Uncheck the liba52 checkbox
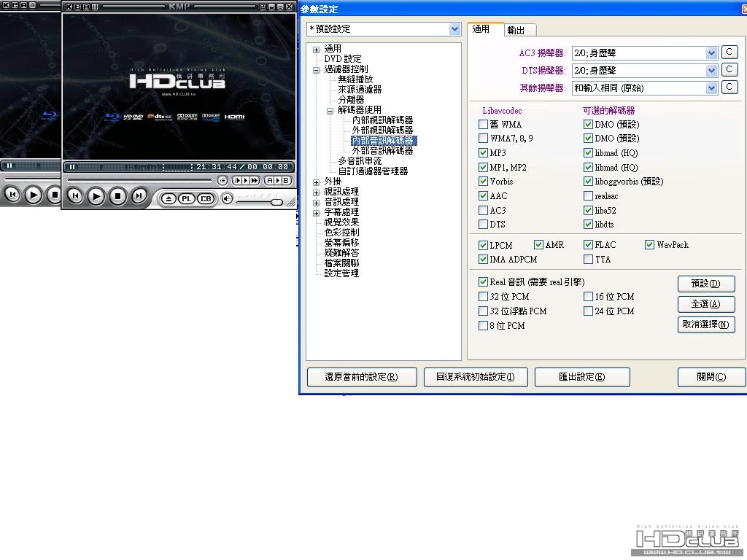The image size is (747, 560). (x=589, y=210)
